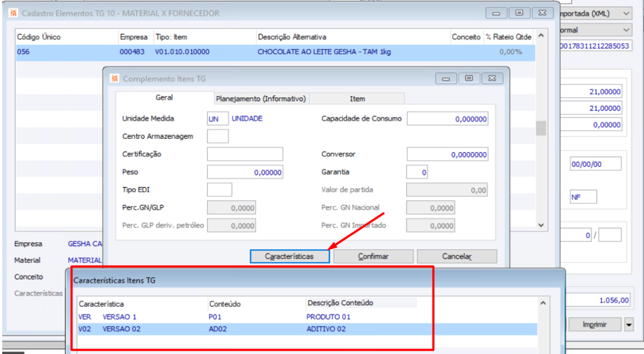Screen dimensions: 644x354
Task: Click the Complemento Itens TG title icon
Action: click(115, 79)
